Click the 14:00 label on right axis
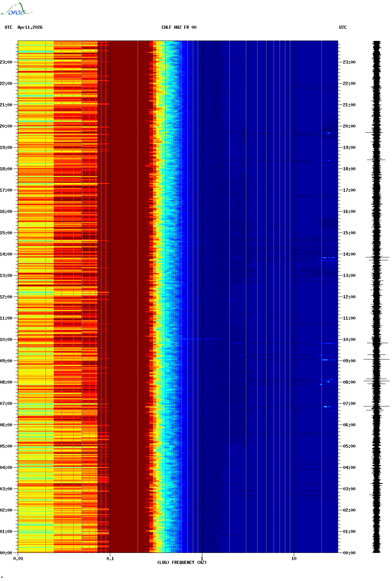392x581 pixels. (349, 254)
